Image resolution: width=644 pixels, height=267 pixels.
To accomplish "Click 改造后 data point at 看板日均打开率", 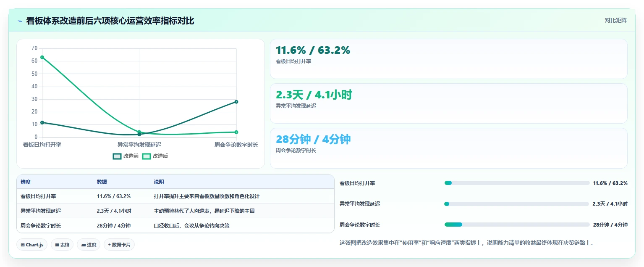I will coord(42,57).
